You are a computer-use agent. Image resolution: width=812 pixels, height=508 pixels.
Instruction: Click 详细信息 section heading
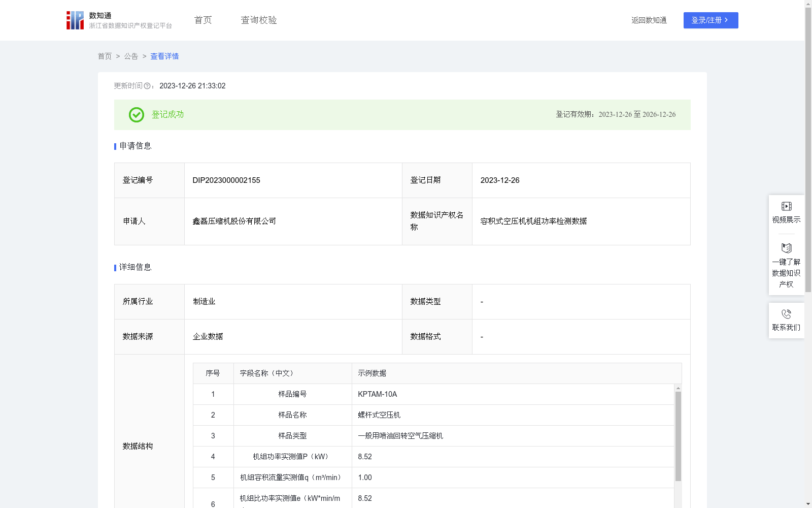tap(135, 268)
